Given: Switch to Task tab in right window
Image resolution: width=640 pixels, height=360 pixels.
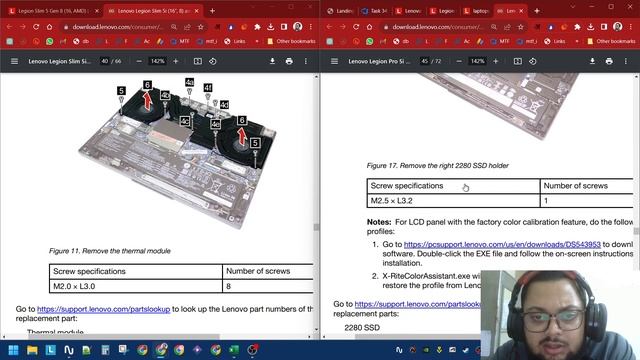Looking at the screenshot, I should point(374,11).
